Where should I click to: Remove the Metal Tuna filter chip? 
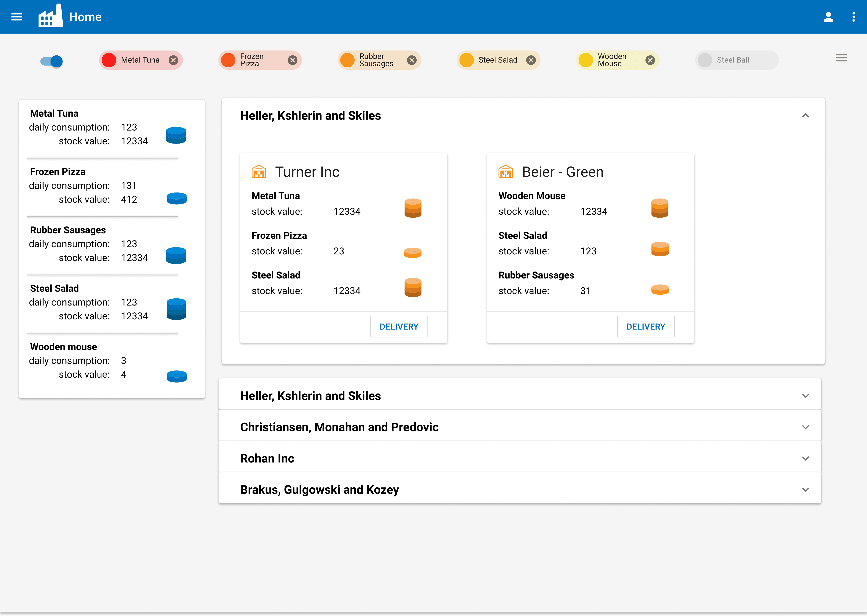[173, 60]
